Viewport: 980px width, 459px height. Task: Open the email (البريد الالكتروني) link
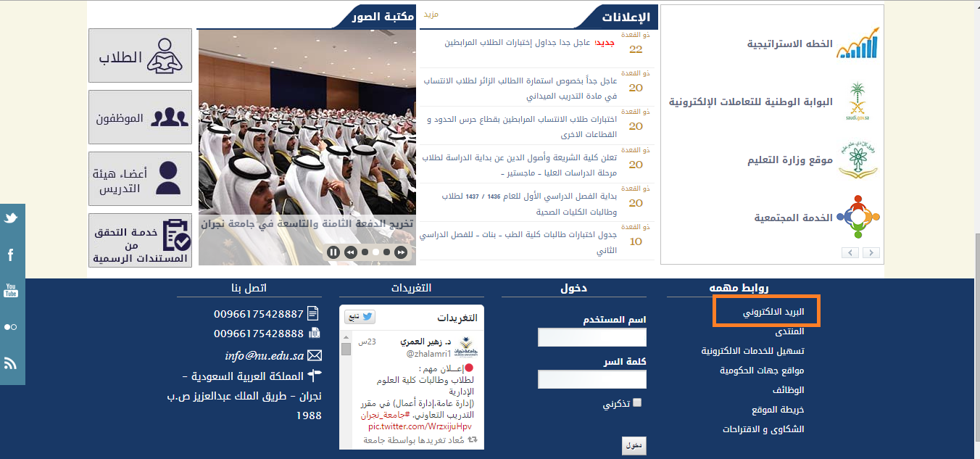click(x=773, y=313)
